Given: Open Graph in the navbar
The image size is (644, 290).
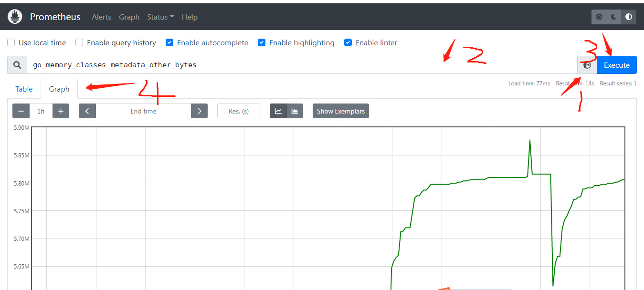Looking at the screenshot, I should pos(129,17).
